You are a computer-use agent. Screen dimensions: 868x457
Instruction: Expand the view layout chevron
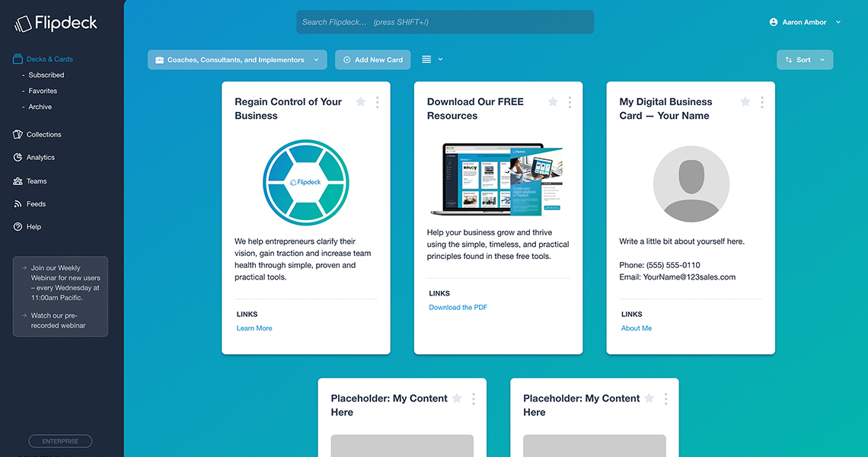(441, 59)
